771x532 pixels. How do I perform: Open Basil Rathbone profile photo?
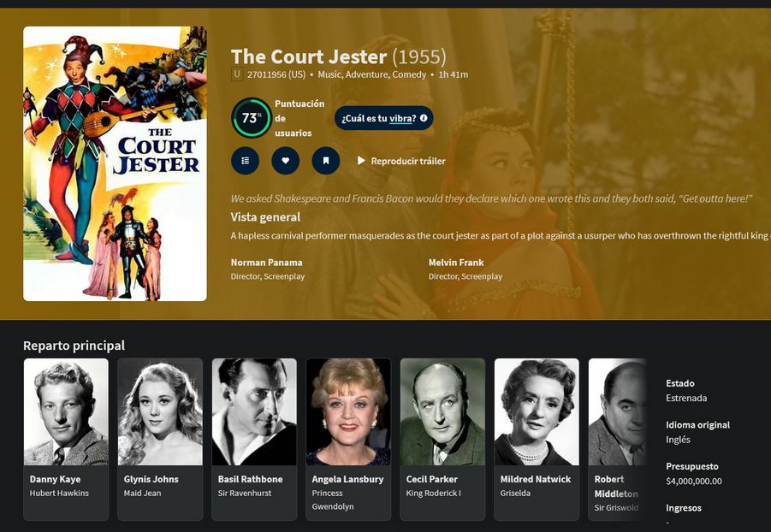[x=254, y=411]
